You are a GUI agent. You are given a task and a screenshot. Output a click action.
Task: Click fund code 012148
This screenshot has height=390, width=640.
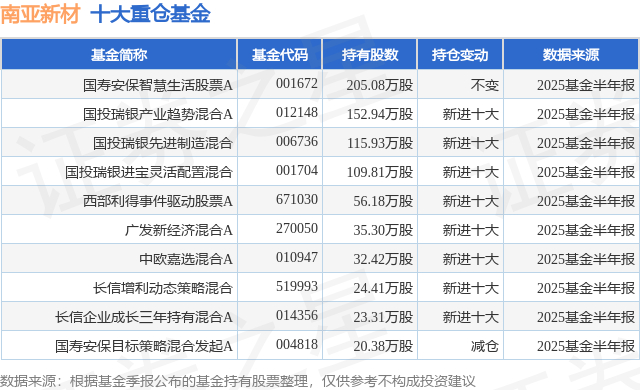pyautogui.click(x=297, y=112)
